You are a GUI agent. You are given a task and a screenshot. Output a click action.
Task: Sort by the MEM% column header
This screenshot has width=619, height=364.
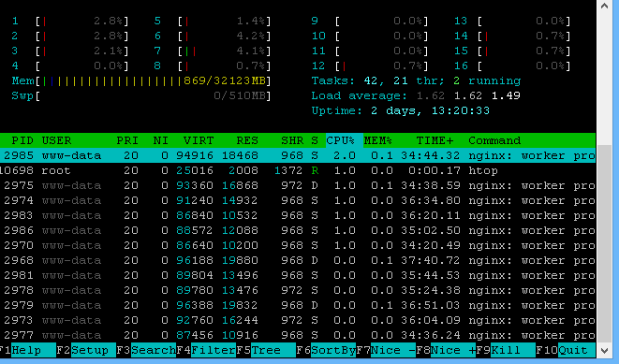[x=377, y=140]
